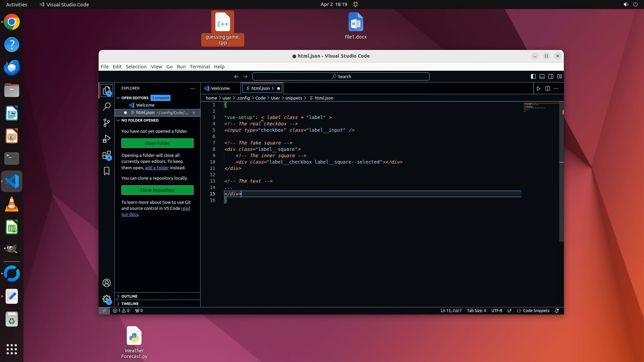
Task: Click the Accounts icon
Action: tap(107, 283)
